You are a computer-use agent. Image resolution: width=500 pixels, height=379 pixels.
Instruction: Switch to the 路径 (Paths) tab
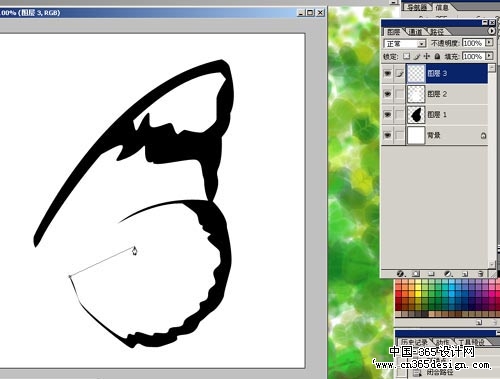437,32
